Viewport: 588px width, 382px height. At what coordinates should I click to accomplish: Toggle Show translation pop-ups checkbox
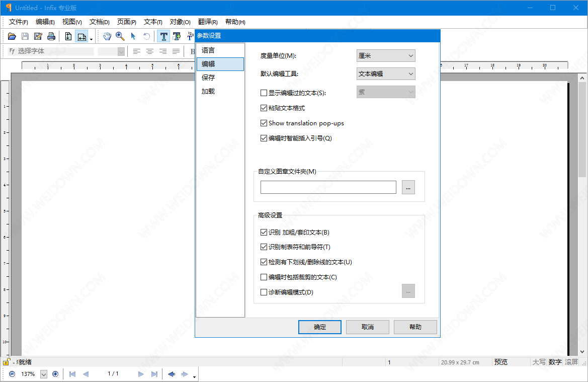click(264, 123)
